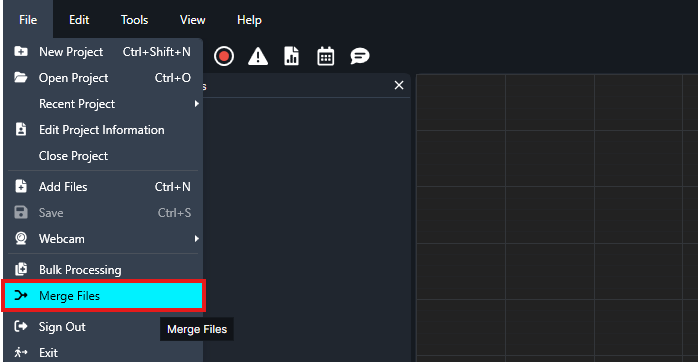Click the red record toolbar icon

pyautogui.click(x=223, y=57)
